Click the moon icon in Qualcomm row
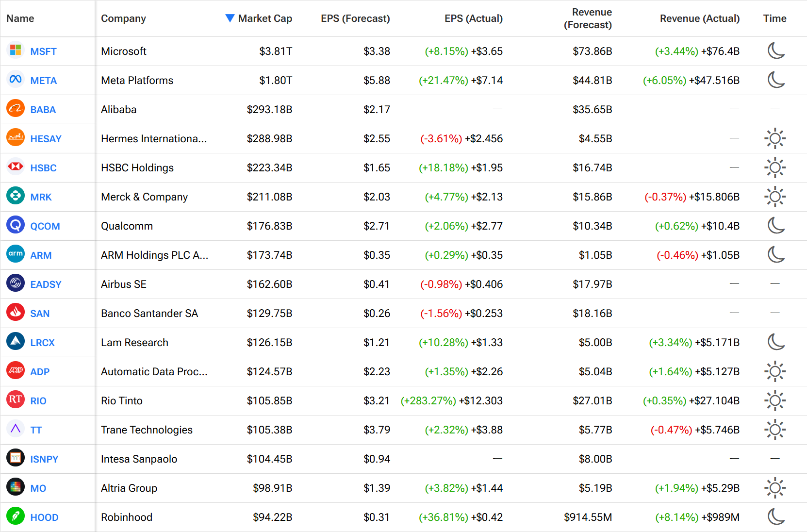Viewport: 807px width, 532px height. pyautogui.click(x=775, y=225)
